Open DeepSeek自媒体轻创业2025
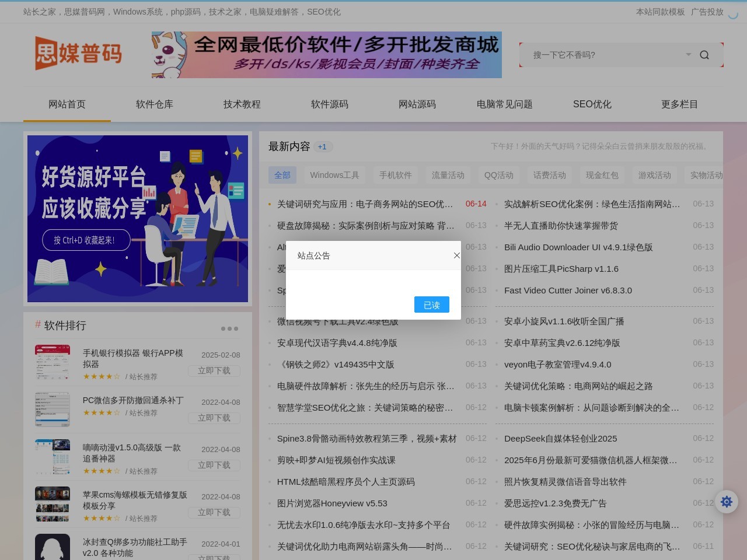This screenshot has width=747, height=560. click(x=561, y=439)
